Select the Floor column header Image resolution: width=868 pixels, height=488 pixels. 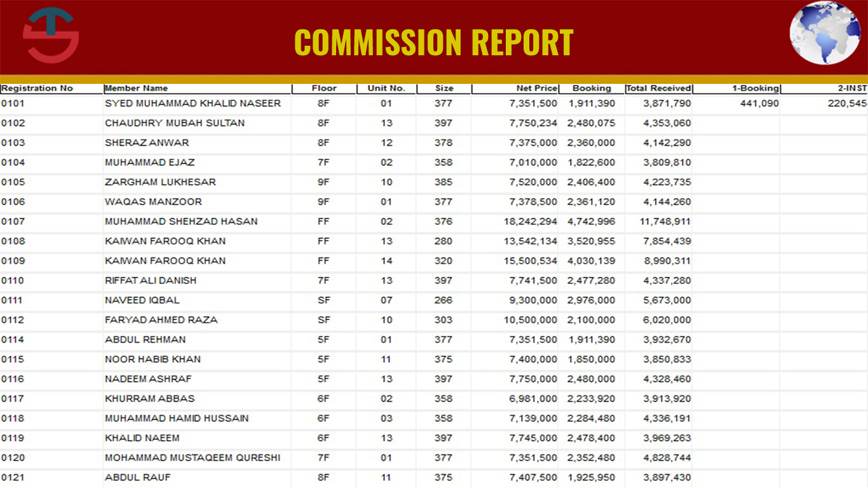(x=324, y=88)
